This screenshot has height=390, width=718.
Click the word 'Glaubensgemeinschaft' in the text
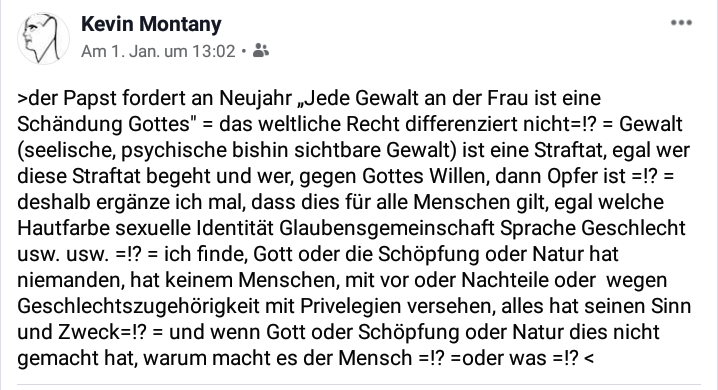pos(386,228)
